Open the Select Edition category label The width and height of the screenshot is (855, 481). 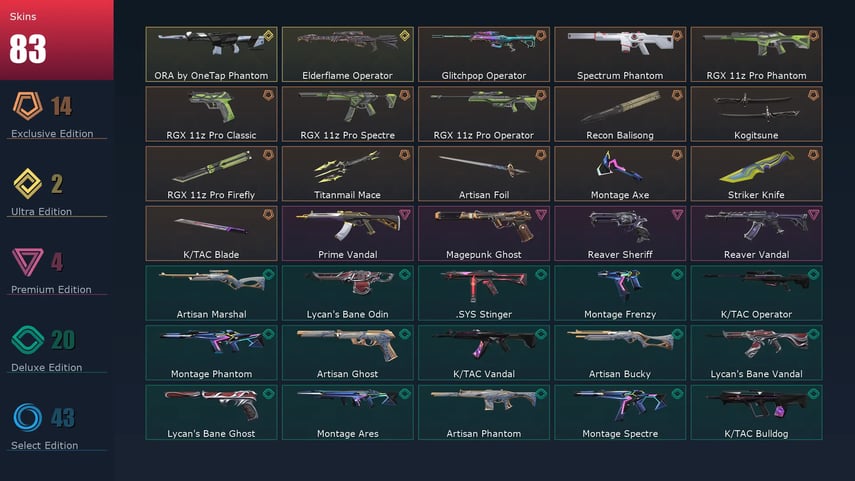click(x=45, y=446)
